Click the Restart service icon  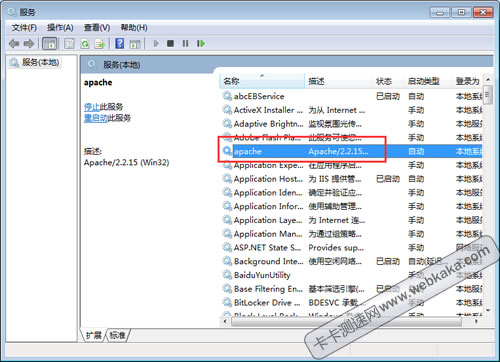(201, 43)
